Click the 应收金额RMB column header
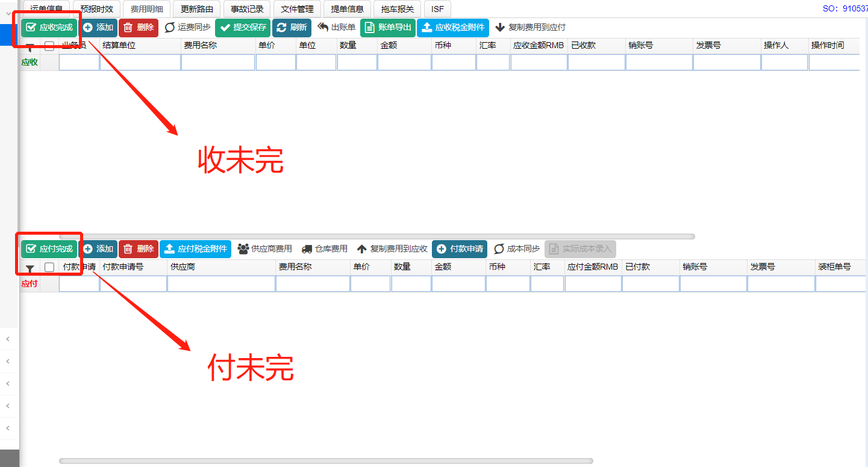868x467 pixels. click(539, 46)
